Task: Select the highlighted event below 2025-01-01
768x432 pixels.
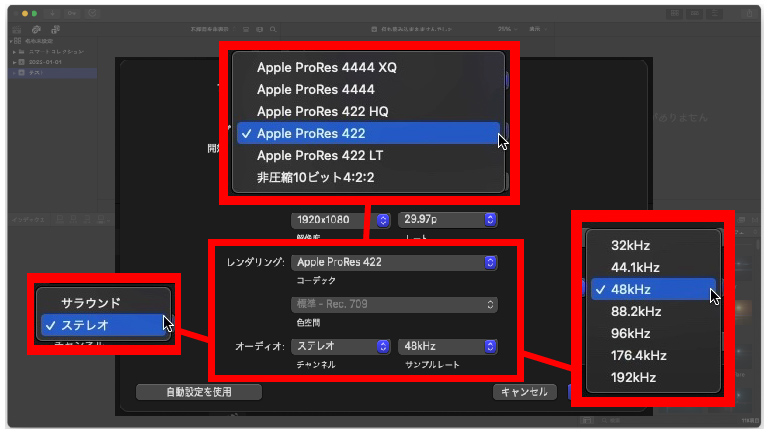Action: click(53, 72)
